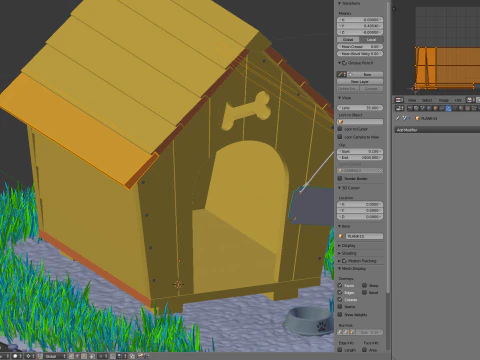Click object icon in Properties breadcrumb
Screen dimensions: 480x360
417,118
